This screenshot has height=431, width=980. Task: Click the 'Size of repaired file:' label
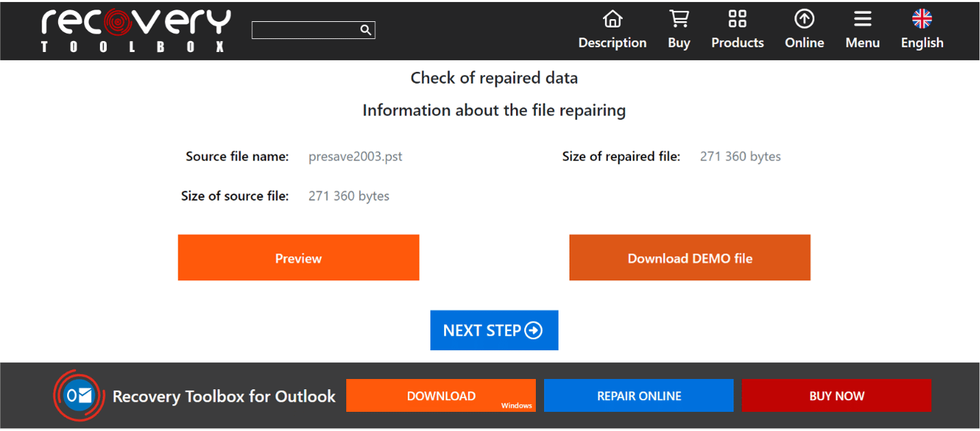621,156
